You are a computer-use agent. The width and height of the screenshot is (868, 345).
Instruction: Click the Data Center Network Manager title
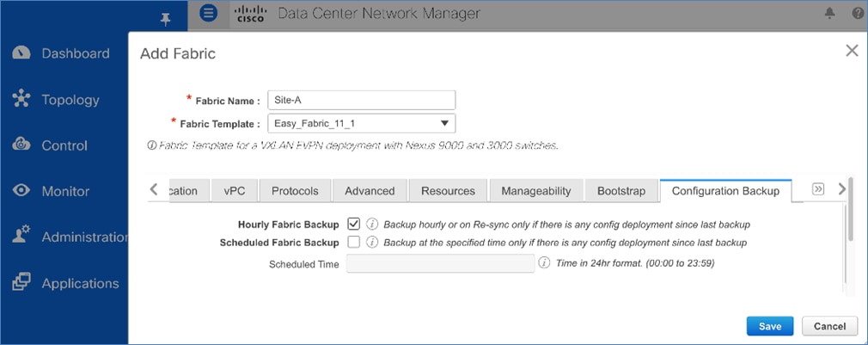[379, 13]
